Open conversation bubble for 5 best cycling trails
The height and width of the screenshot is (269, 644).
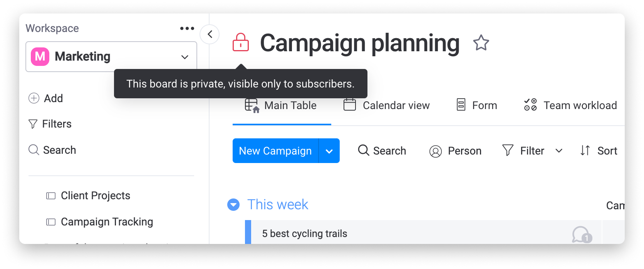pyautogui.click(x=582, y=234)
